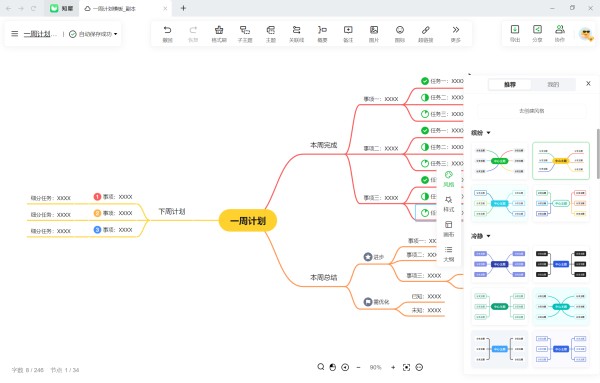Add a relationship line (关联线)
This screenshot has width=600, height=383.
(x=297, y=34)
